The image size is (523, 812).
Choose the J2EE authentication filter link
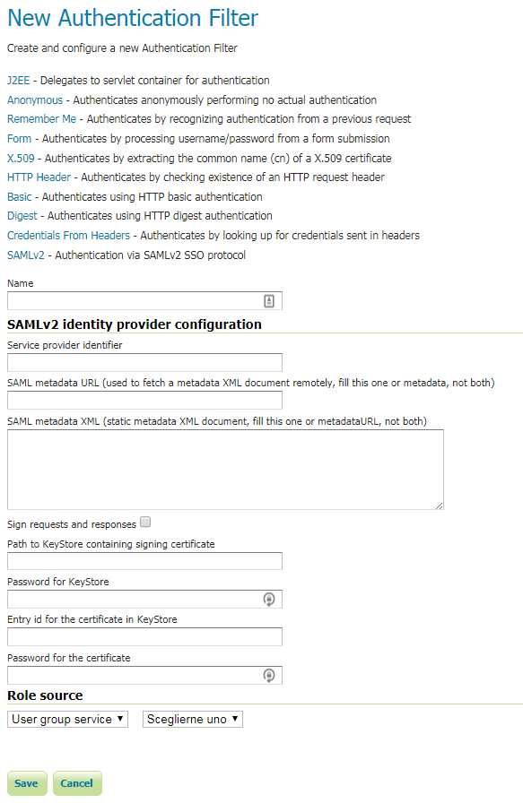pos(19,81)
